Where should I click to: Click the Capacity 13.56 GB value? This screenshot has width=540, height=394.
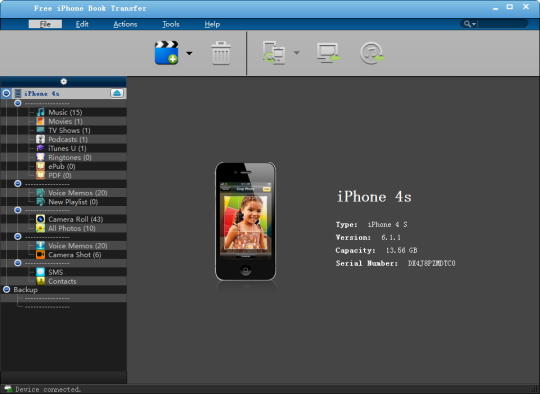point(402,250)
